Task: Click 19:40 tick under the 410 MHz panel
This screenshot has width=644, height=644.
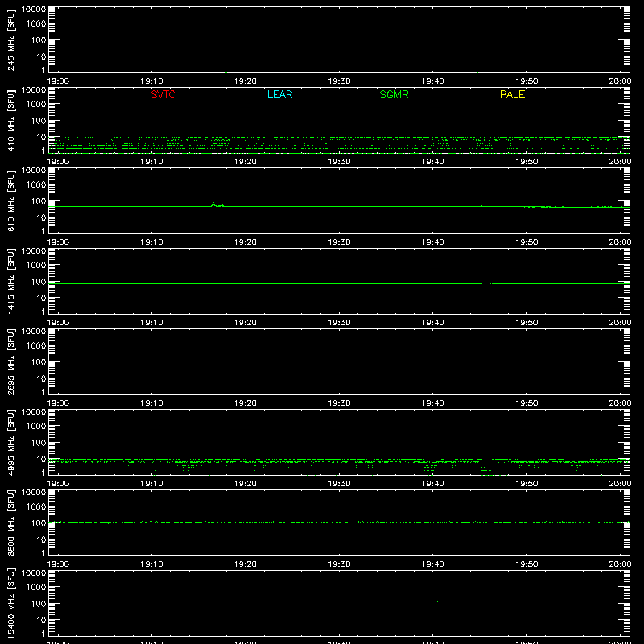Action: [x=433, y=162]
